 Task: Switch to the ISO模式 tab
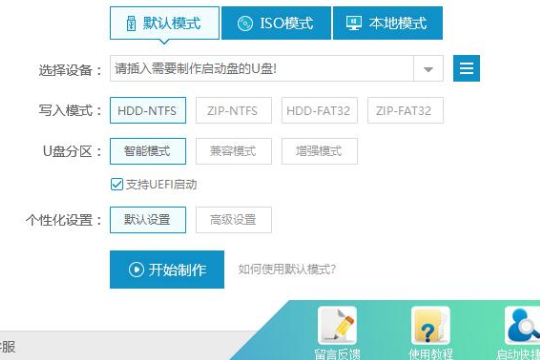(276, 23)
